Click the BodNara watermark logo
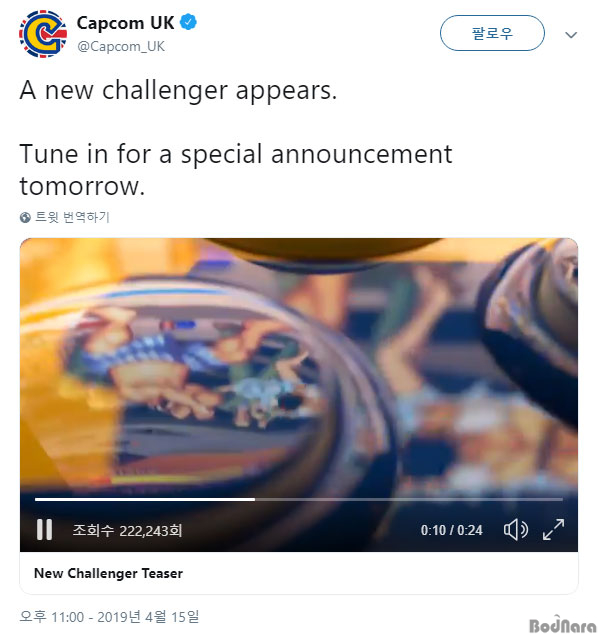 (x=563, y=625)
